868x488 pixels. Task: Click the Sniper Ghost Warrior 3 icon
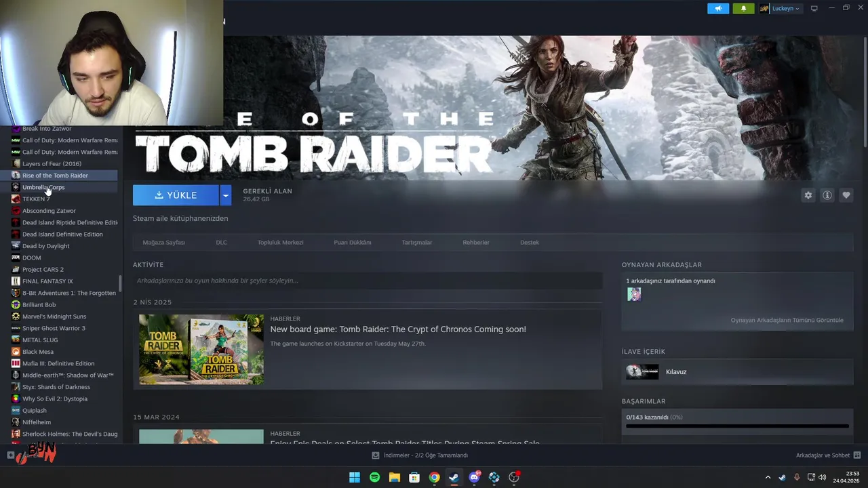click(x=16, y=328)
